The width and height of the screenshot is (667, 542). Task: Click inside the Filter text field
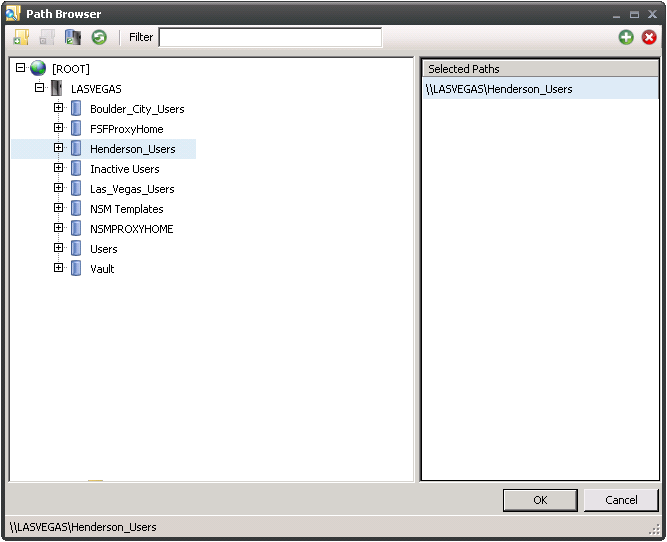coord(270,37)
